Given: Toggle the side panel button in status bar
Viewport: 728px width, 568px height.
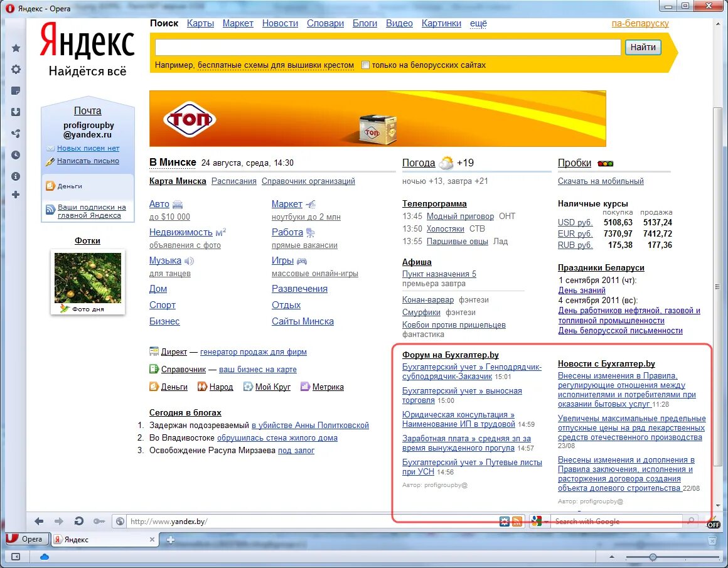Looking at the screenshot, I should [15, 557].
